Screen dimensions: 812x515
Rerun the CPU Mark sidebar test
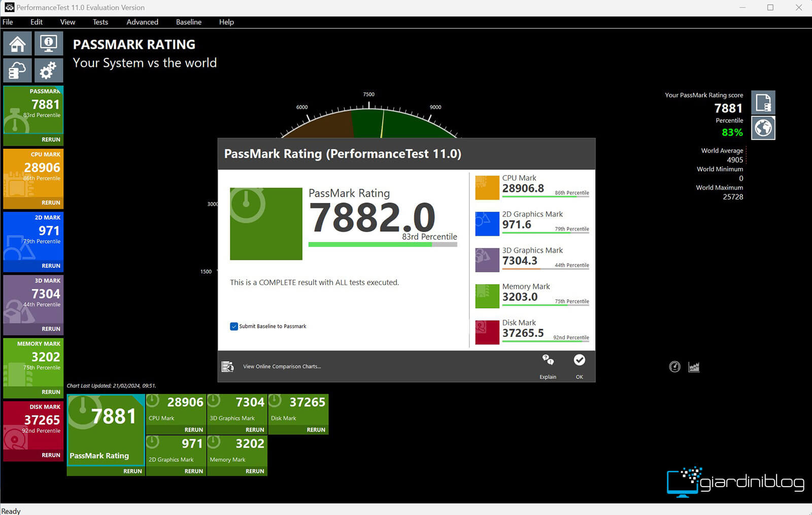tap(51, 202)
